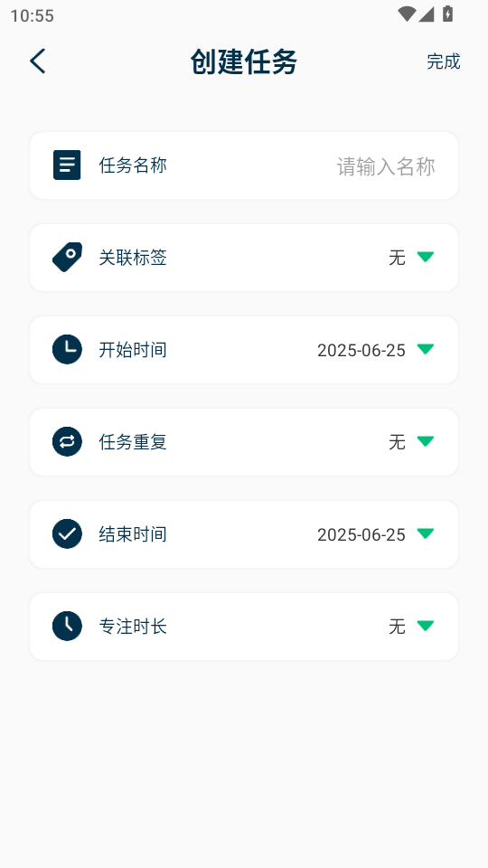
Task: Expand the 关联标签 green dropdown arrow
Action: [426, 257]
